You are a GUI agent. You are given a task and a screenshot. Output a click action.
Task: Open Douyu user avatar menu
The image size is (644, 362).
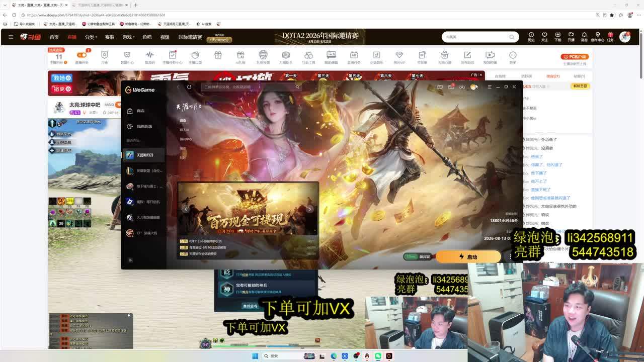coord(625,37)
